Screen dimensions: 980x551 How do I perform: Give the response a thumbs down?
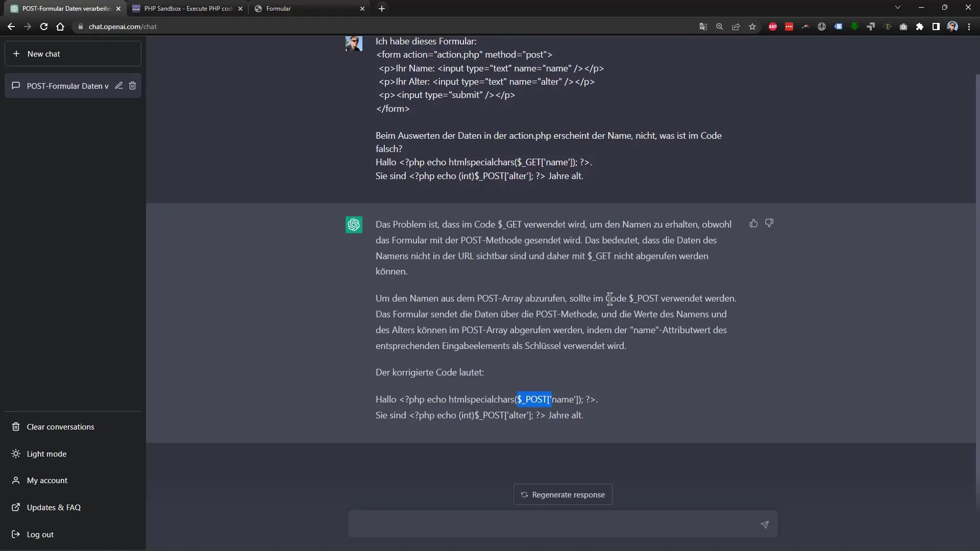pyautogui.click(x=769, y=223)
